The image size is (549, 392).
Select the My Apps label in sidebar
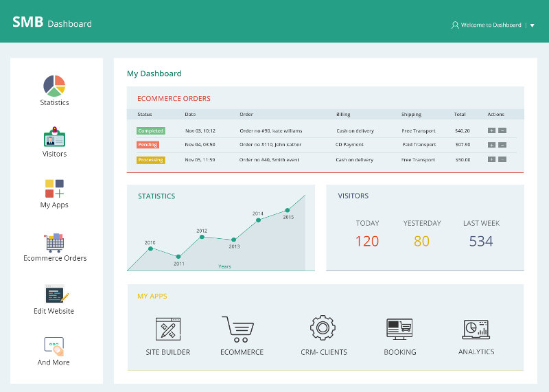[54, 205]
